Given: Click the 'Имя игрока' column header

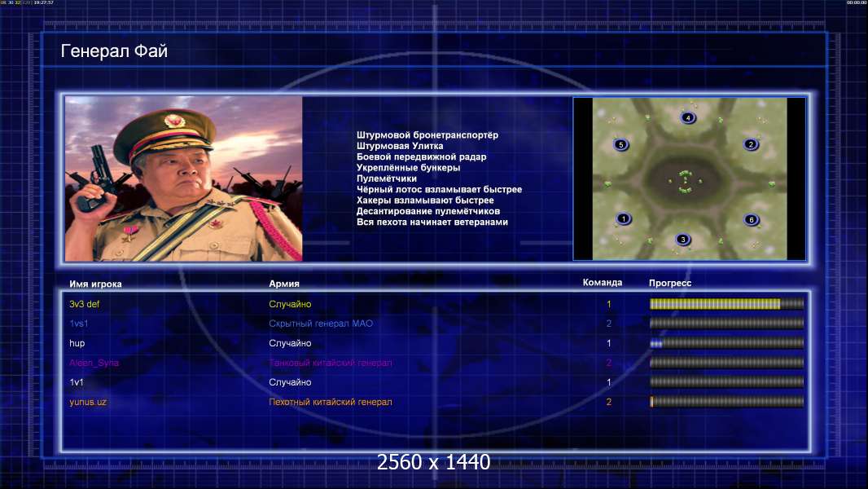Looking at the screenshot, I should 95,284.
